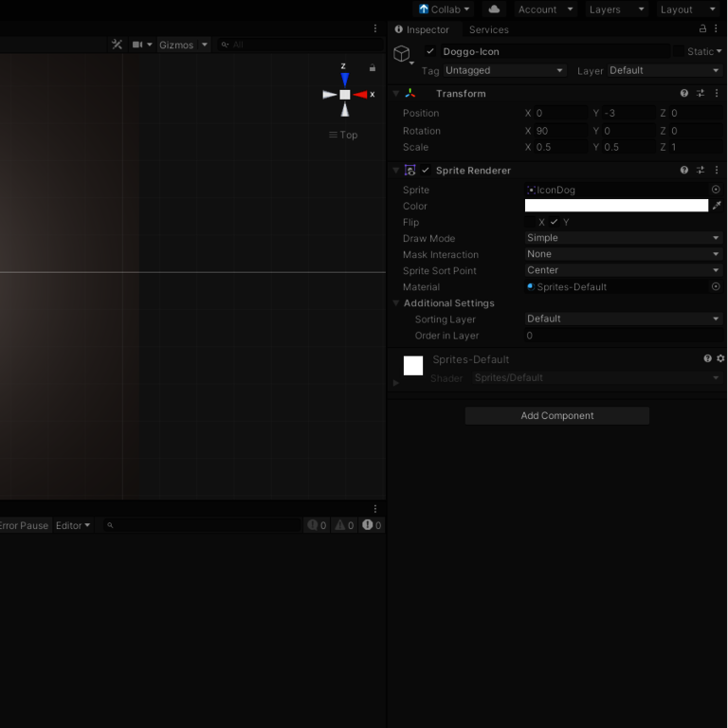Open the Layers dropdown in top bar

[x=616, y=9]
